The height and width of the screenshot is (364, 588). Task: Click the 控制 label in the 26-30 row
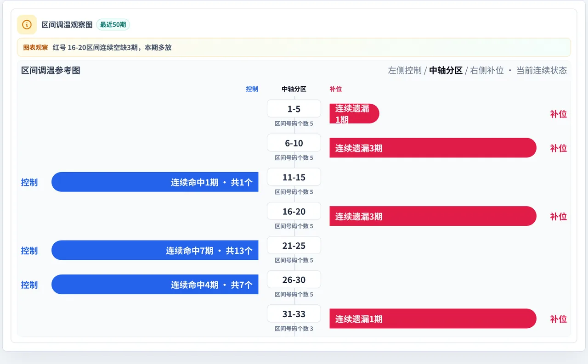[x=29, y=285]
